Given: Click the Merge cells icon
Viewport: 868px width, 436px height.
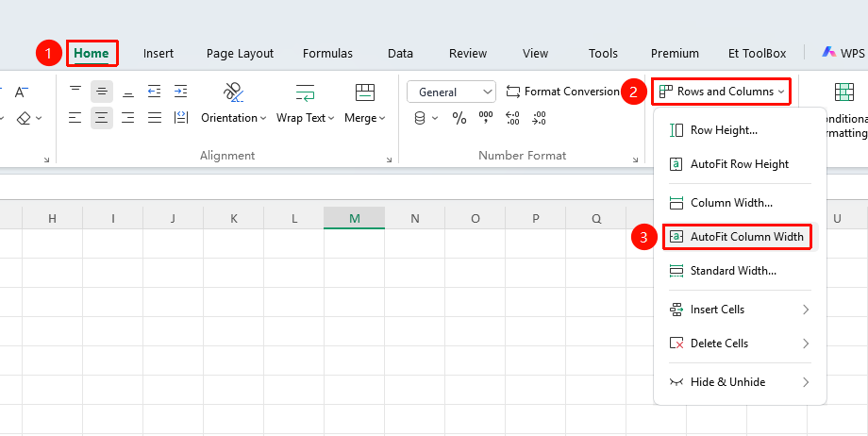Looking at the screenshot, I should (365, 92).
